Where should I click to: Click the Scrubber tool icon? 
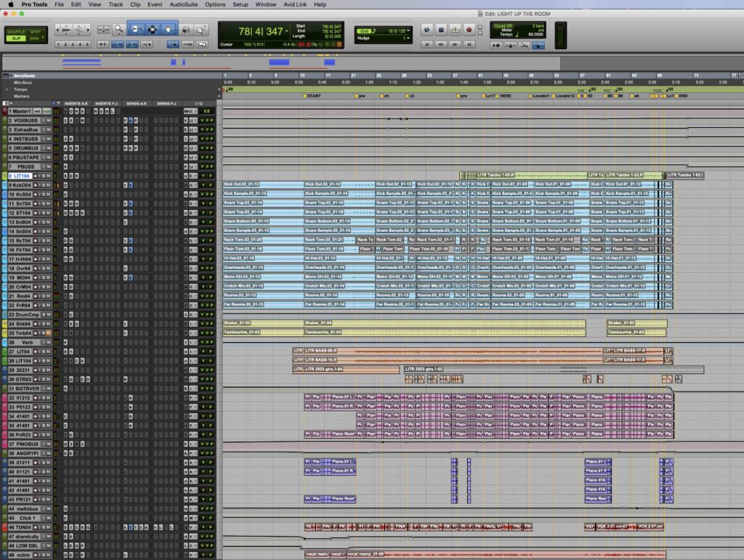coord(187,29)
